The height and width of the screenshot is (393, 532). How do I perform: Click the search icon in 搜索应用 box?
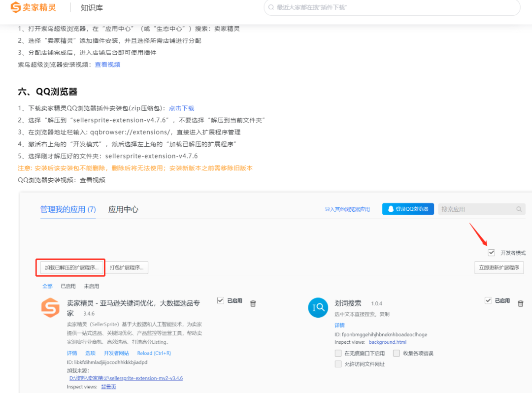519,209
